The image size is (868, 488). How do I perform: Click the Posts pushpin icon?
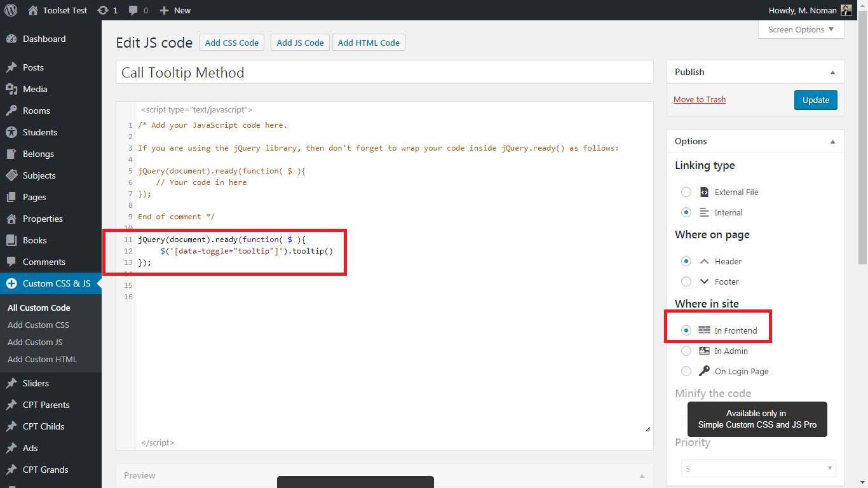[11, 67]
